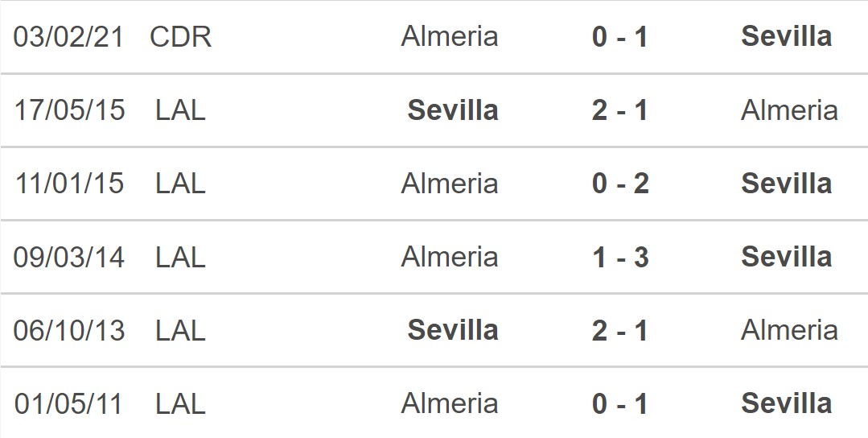Click Almeria in the 03/02/21 match
The width and height of the screenshot is (868, 438).
(450, 37)
